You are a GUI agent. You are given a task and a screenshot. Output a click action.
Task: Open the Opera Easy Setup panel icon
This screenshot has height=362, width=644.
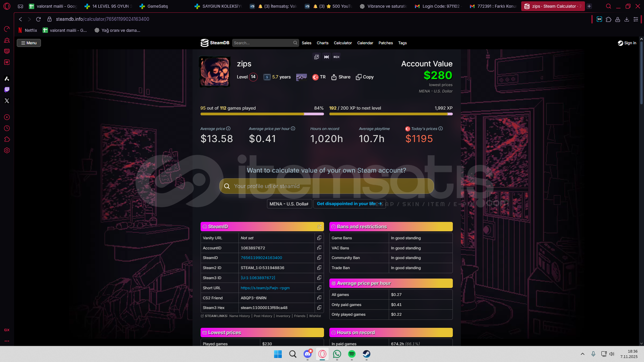pos(635,19)
